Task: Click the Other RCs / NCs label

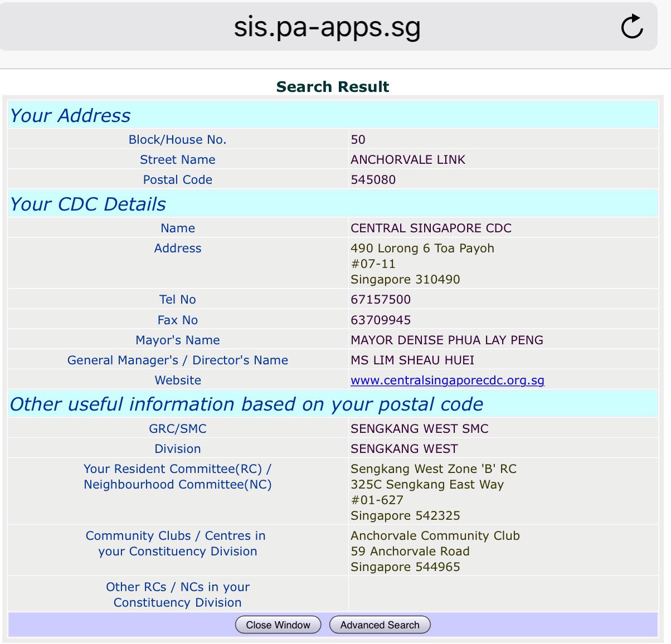Action: tap(178, 594)
